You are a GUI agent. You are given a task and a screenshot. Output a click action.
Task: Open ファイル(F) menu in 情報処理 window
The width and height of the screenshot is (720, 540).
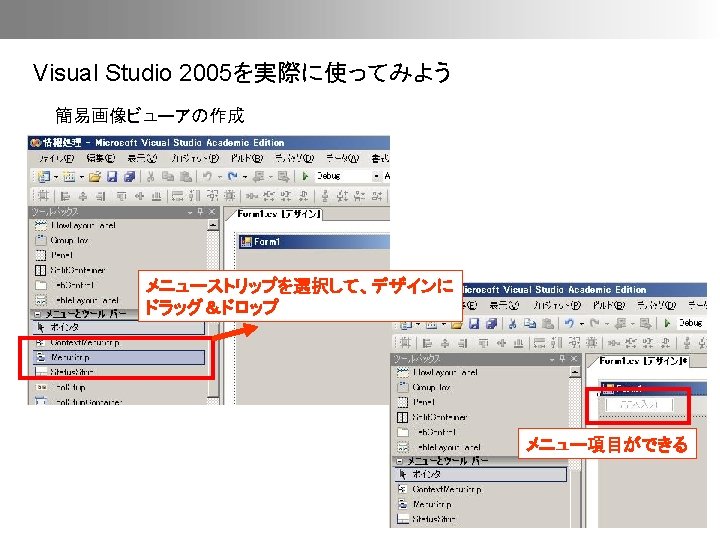click(56, 158)
